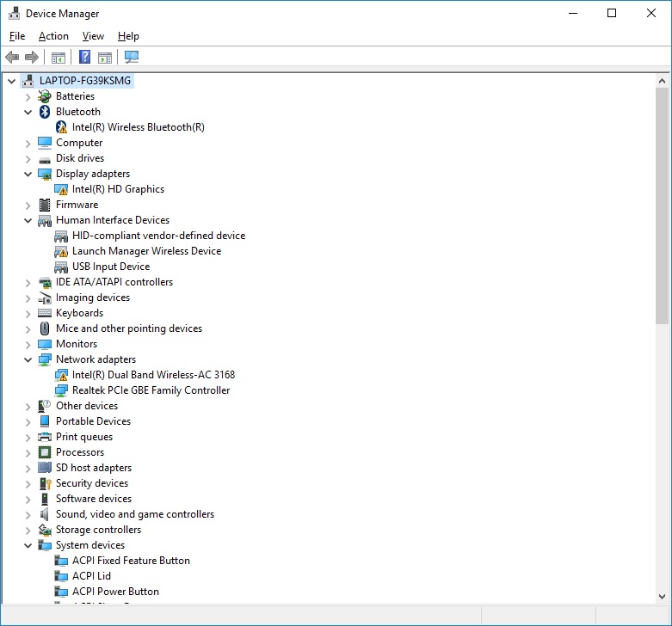Click the Computer category monitor icon
The image size is (672, 626).
pyautogui.click(x=45, y=143)
